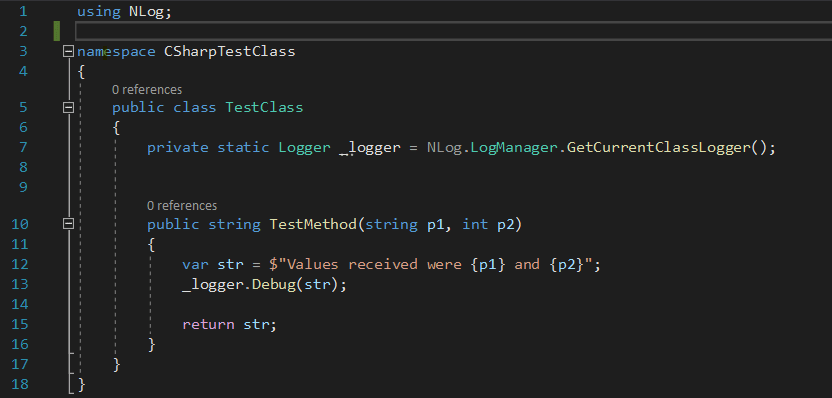Screen dimensions: 832x398
Task: Click TestMethod in the method signature
Action: pyautogui.click(x=313, y=224)
